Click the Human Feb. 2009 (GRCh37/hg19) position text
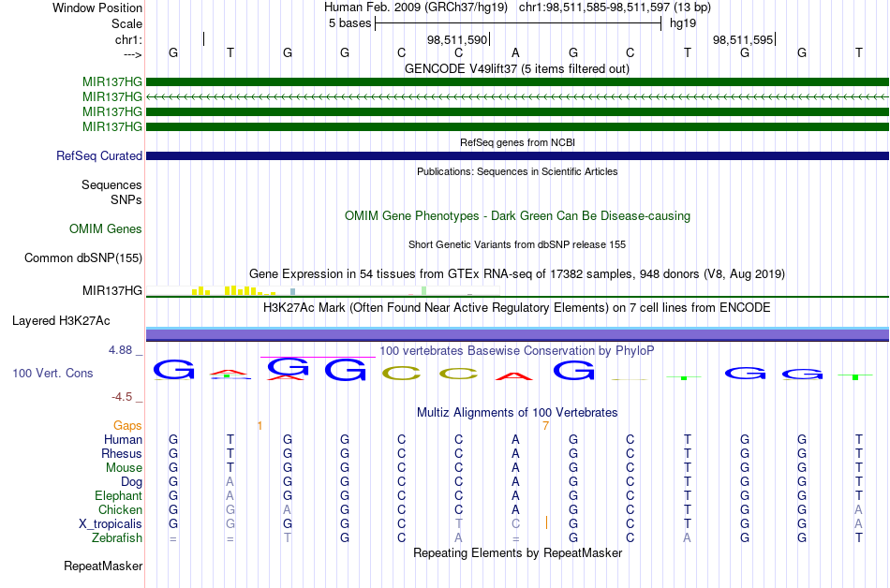This screenshot has width=890, height=588. (x=418, y=7)
